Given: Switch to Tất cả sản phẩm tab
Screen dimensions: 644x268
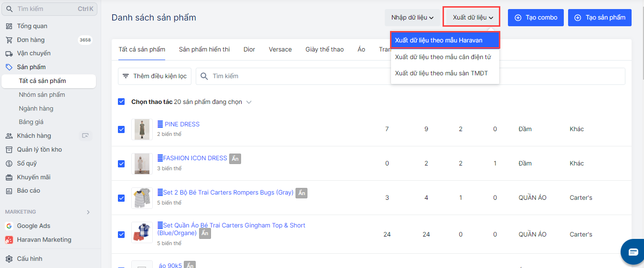Looking at the screenshot, I should [x=142, y=50].
